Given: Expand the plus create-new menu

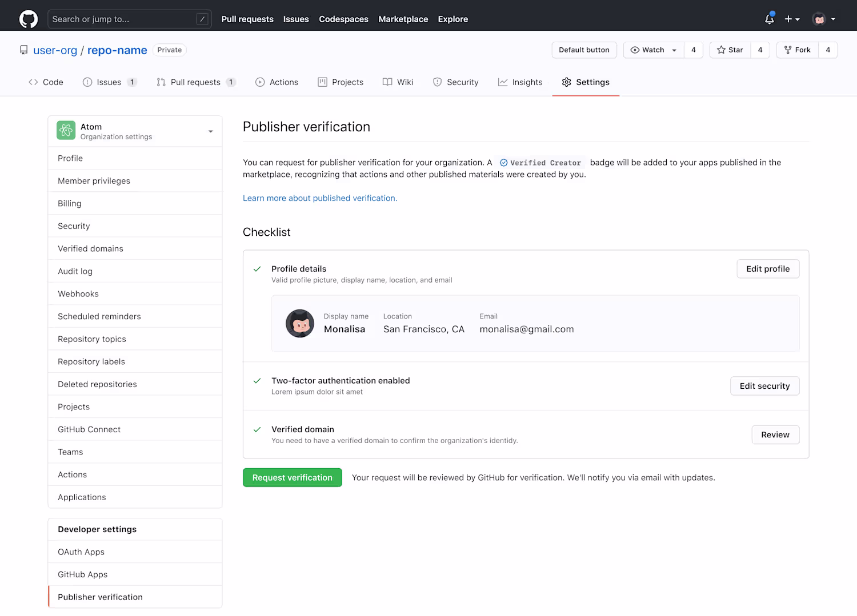Looking at the screenshot, I should 792,19.
